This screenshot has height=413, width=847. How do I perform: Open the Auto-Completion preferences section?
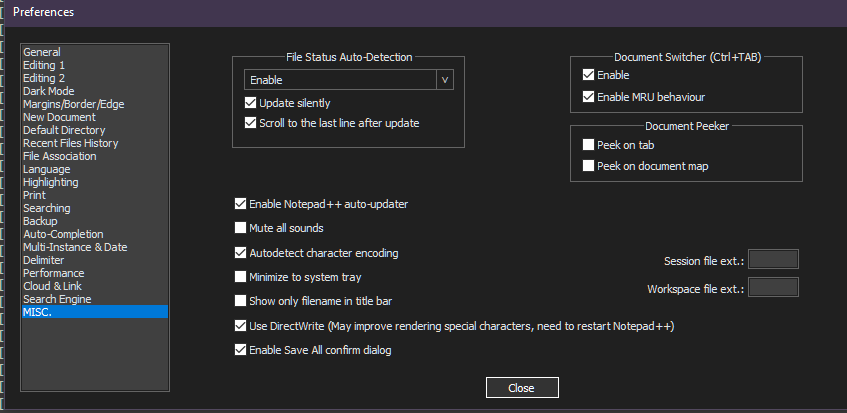coord(63,234)
